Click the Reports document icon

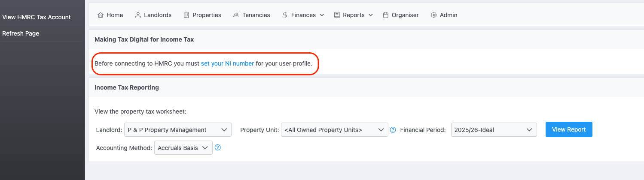pyautogui.click(x=337, y=15)
